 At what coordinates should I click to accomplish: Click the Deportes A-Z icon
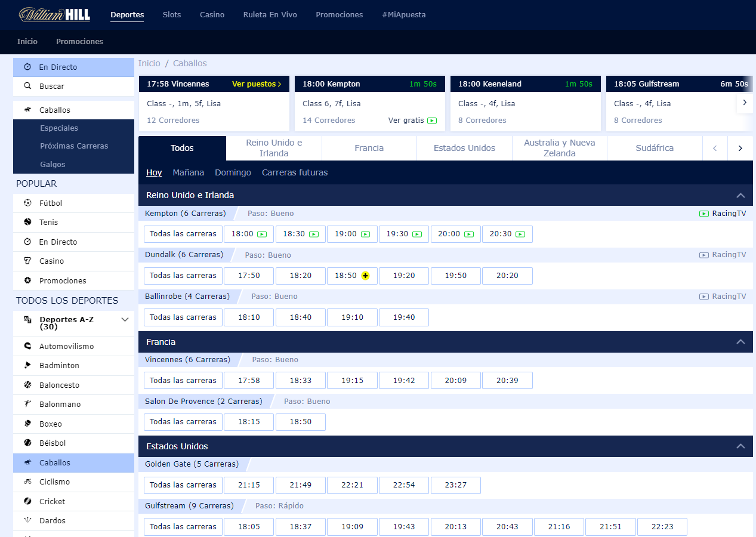(x=27, y=320)
